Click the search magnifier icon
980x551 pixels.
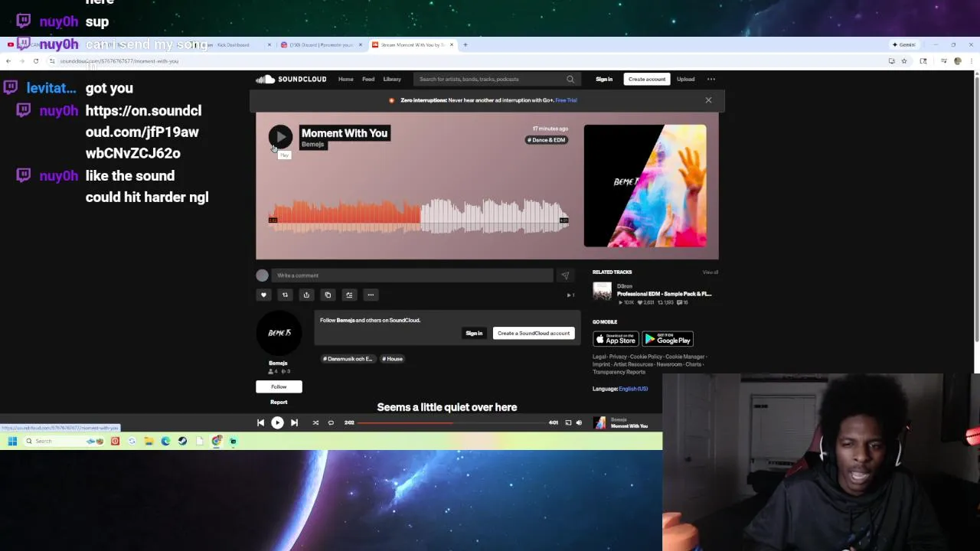point(570,79)
